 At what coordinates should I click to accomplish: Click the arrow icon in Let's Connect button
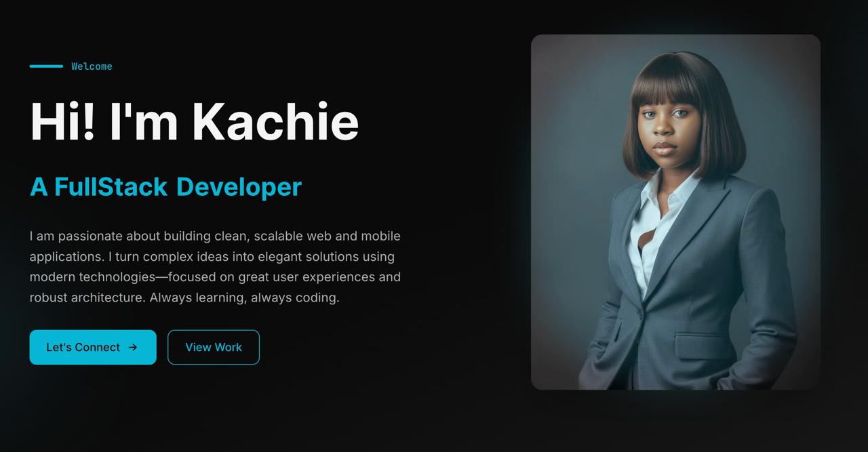click(133, 347)
